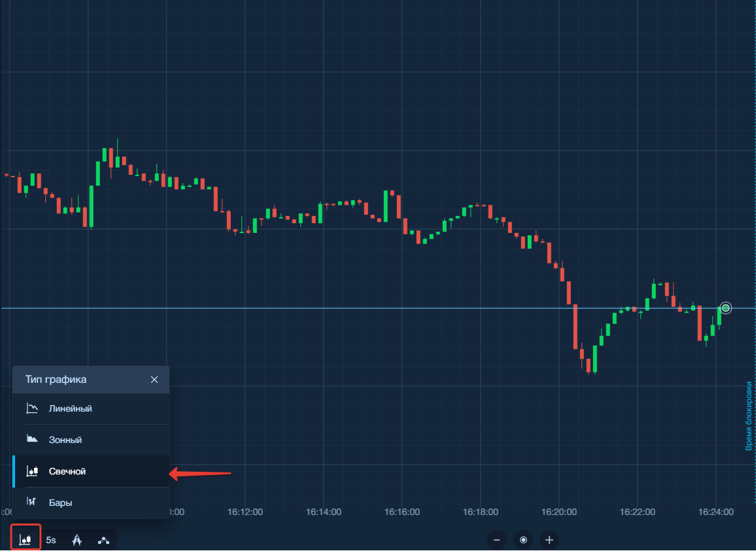Select the Зонный chart type

(91, 440)
